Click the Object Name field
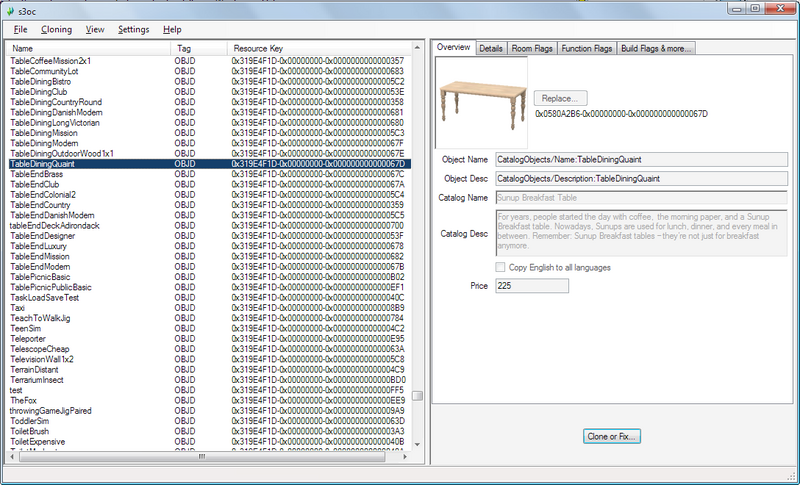 click(641, 160)
